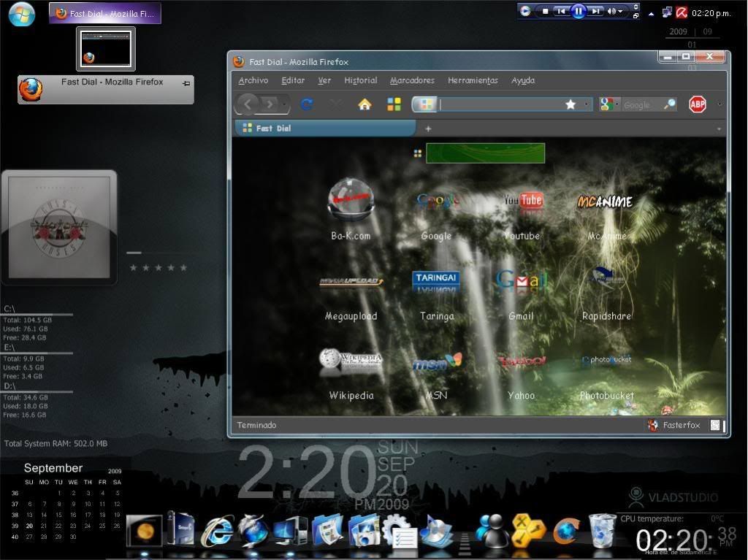748x560 pixels.
Task: Click the album art in the music widget
Action: [x=59, y=227]
